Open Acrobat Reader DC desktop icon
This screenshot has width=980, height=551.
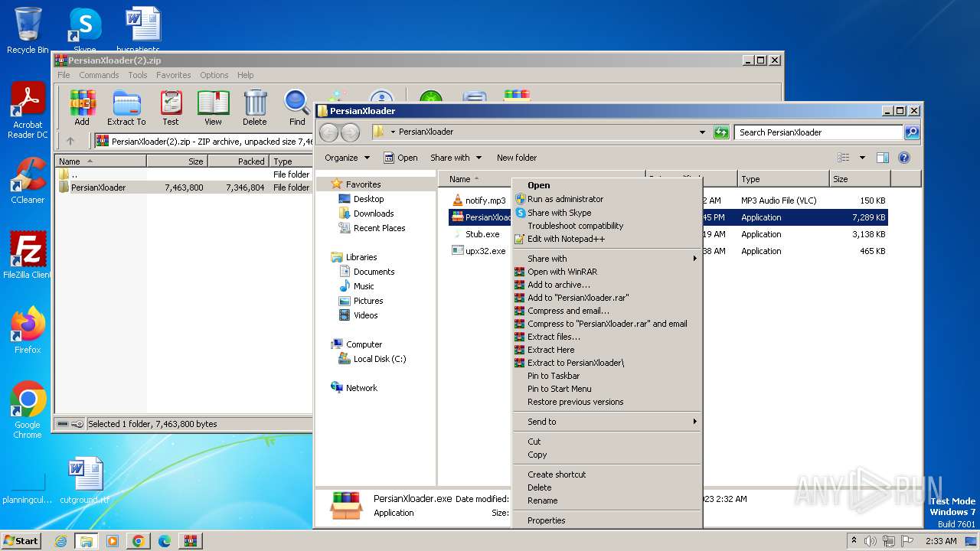pos(28,111)
